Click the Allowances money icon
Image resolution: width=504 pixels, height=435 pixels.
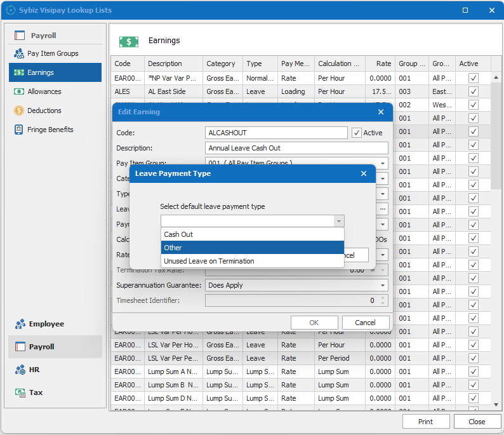[x=19, y=91]
